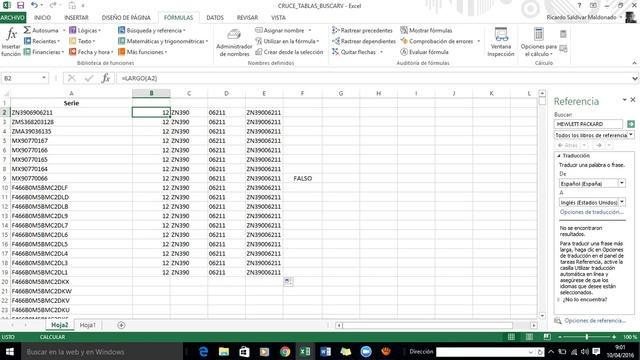640x360 pixels.
Task: Click the formula bar with =LARGO(A2)
Action: [x=373, y=78]
